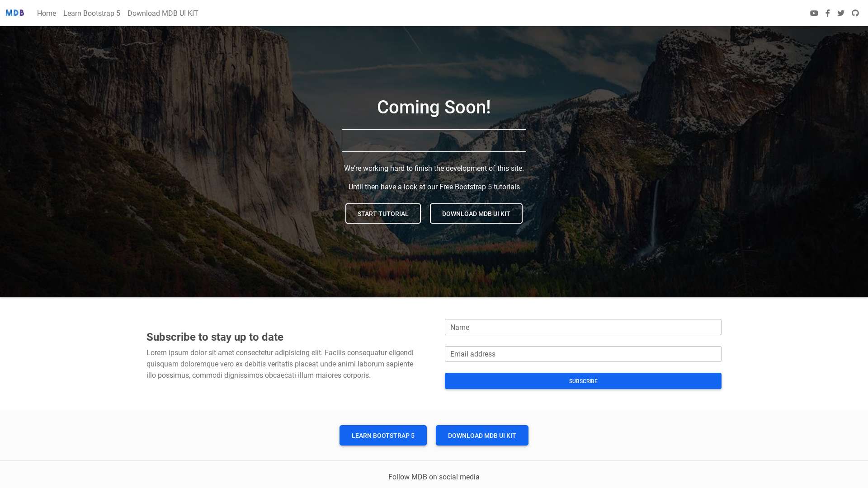The width and height of the screenshot is (868, 488).
Task: Open the Twitter icon link
Action: click(x=841, y=13)
